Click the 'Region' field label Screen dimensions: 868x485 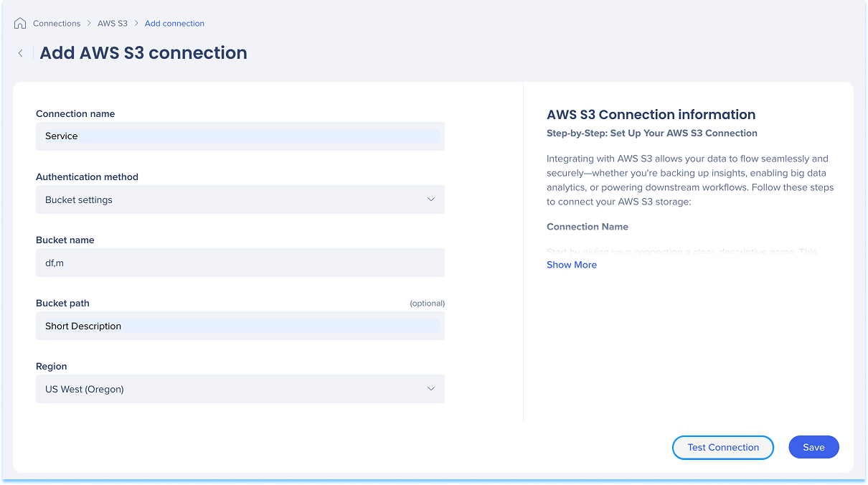[x=52, y=367]
